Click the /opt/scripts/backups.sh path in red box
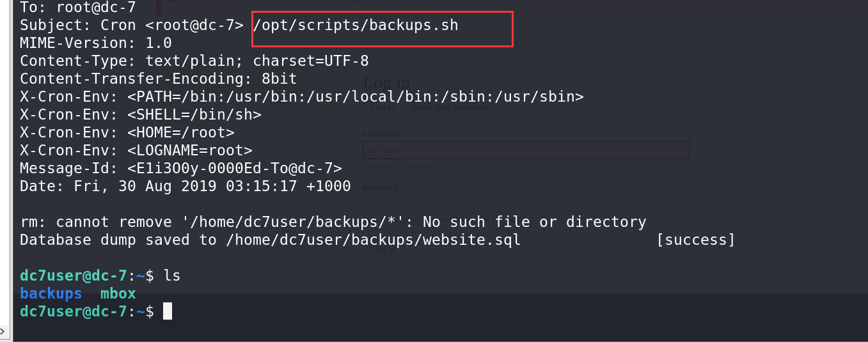 [x=356, y=26]
